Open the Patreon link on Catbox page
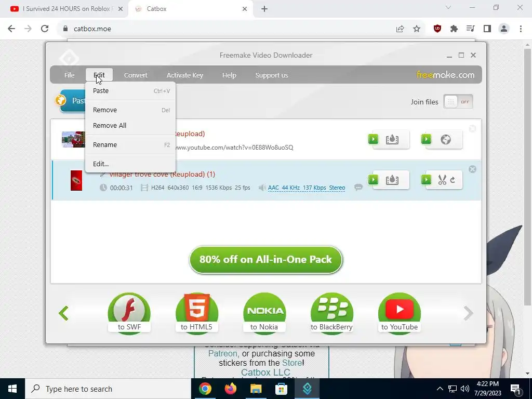 pyautogui.click(x=223, y=353)
